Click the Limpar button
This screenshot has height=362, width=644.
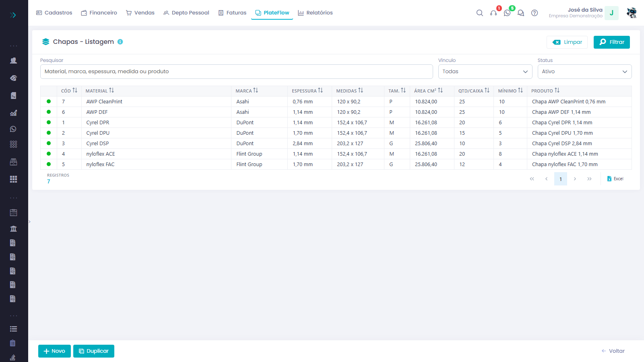(567, 42)
